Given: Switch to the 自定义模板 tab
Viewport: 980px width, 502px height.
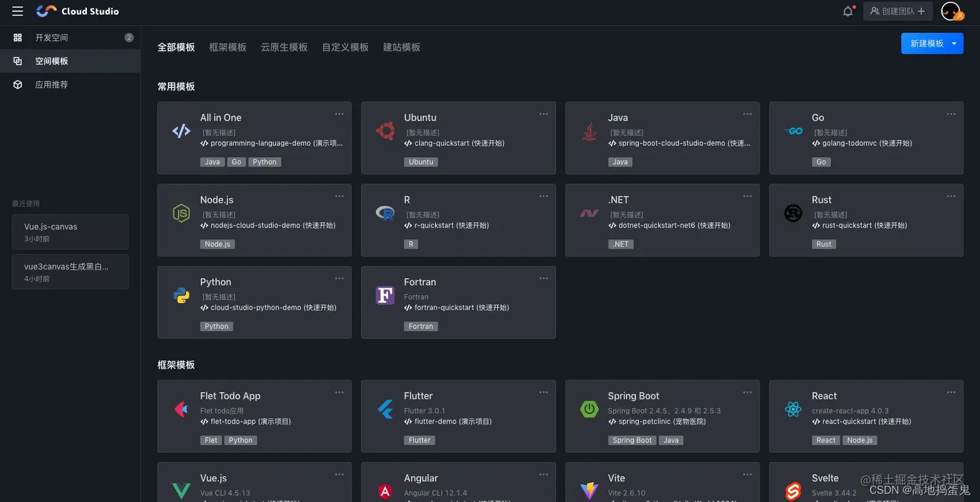Looking at the screenshot, I should (345, 47).
